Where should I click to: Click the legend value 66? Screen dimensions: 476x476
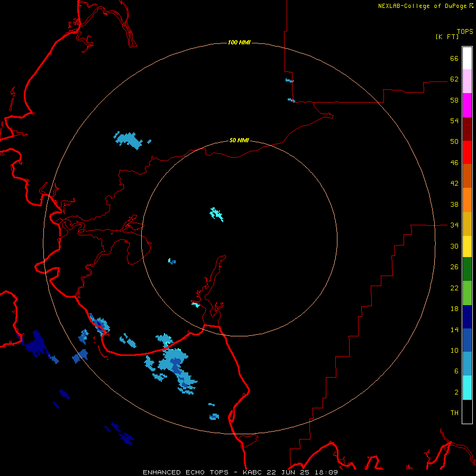pyautogui.click(x=454, y=58)
